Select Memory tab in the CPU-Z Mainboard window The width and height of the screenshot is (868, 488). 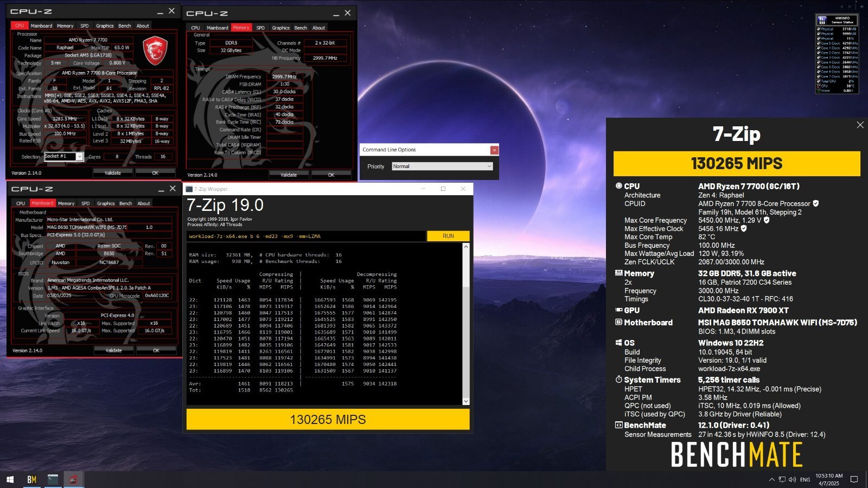click(x=66, y=203)
